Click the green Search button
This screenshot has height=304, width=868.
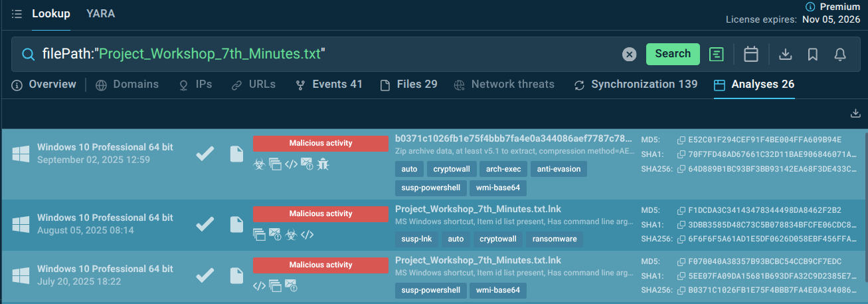click(673, 54)
